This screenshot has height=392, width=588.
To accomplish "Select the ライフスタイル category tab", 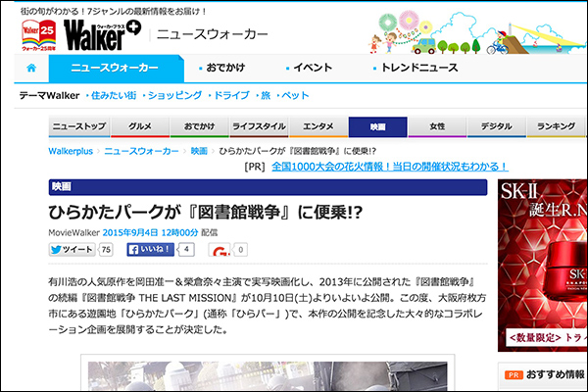I will (x=259, y=126).
